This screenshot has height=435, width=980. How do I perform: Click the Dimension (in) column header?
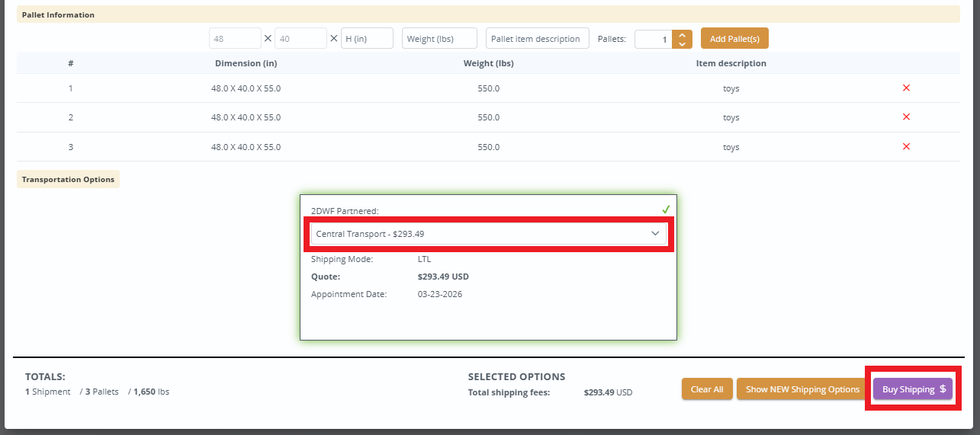[246, 63]
